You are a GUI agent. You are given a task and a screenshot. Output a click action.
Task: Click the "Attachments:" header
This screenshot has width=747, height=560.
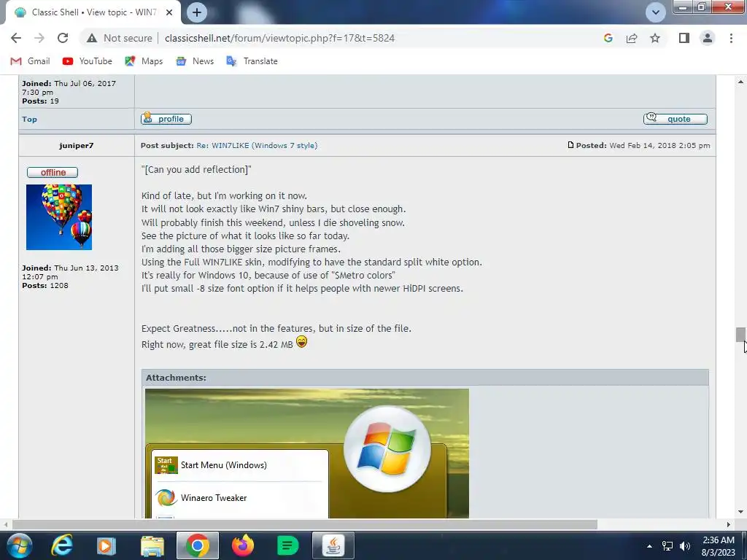tap(176, 377)
